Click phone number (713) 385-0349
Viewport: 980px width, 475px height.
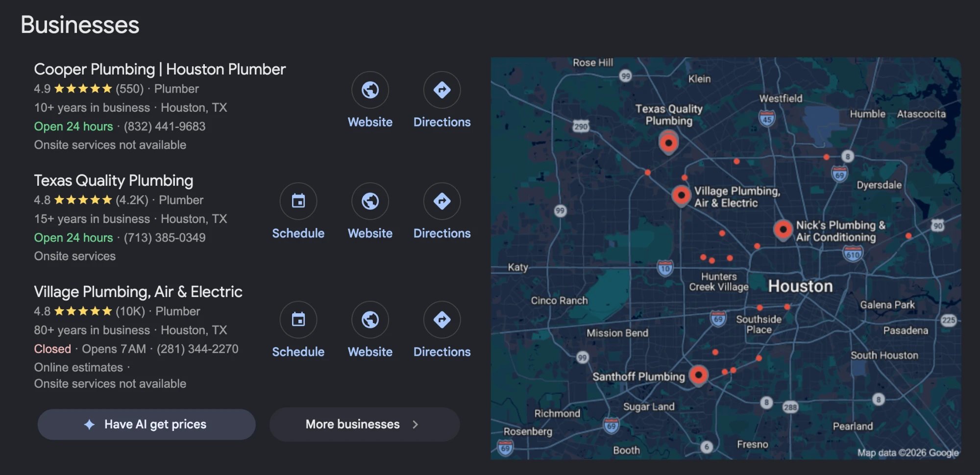click(165, 238)
